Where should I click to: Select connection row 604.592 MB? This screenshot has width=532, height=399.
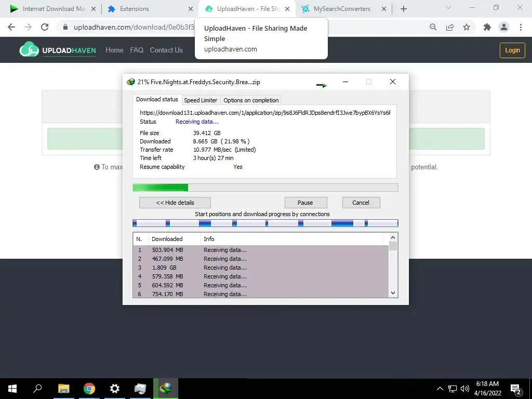pos(261,285)
